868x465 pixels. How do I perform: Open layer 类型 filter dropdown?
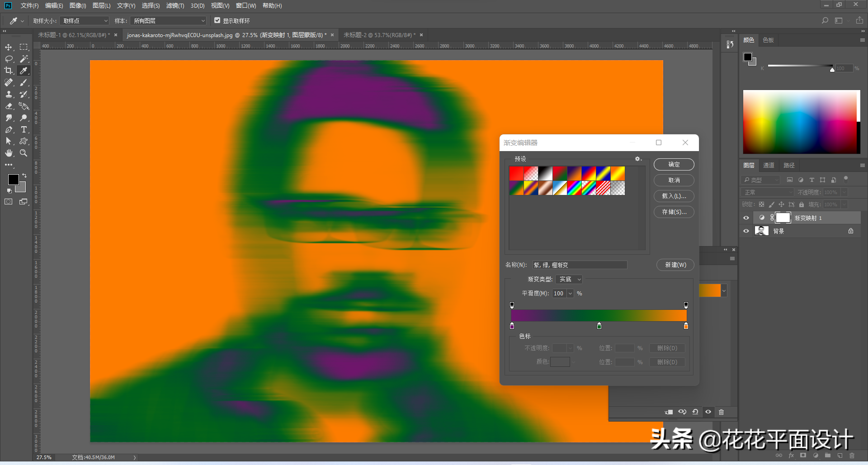tap(761, 180)
